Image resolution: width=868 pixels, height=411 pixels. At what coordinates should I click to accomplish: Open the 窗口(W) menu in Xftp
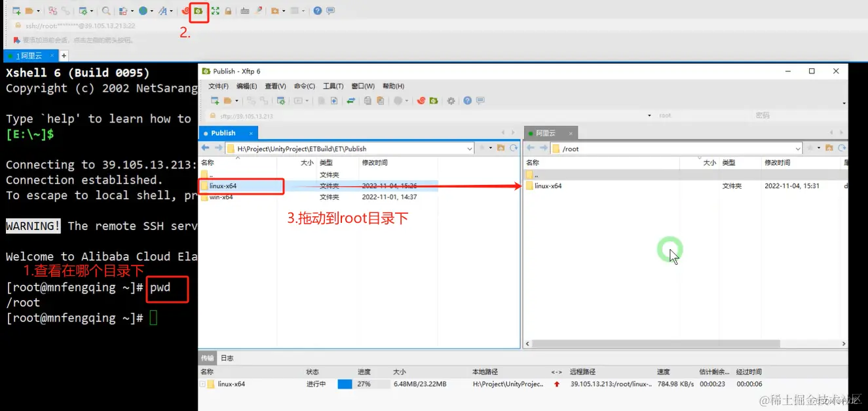click(x=363, y=86)
